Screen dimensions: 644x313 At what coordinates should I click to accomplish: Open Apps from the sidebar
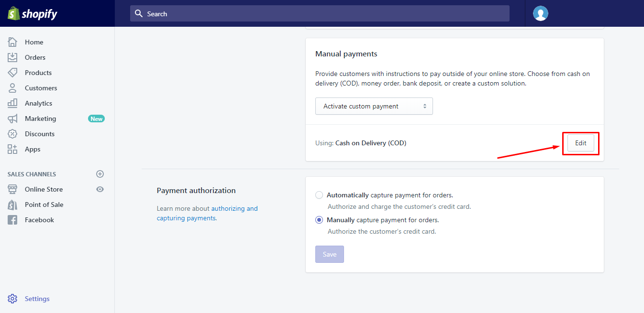pyautogui.click(x=13, y=149)
